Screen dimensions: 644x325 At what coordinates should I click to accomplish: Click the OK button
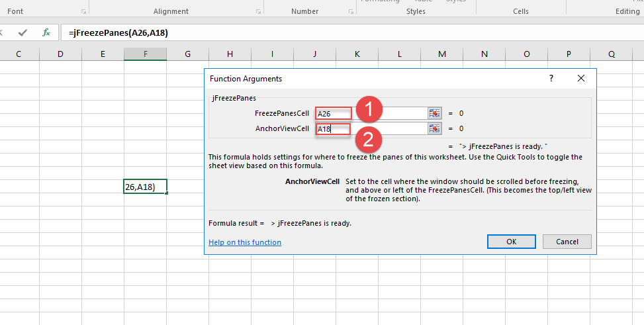511,242
